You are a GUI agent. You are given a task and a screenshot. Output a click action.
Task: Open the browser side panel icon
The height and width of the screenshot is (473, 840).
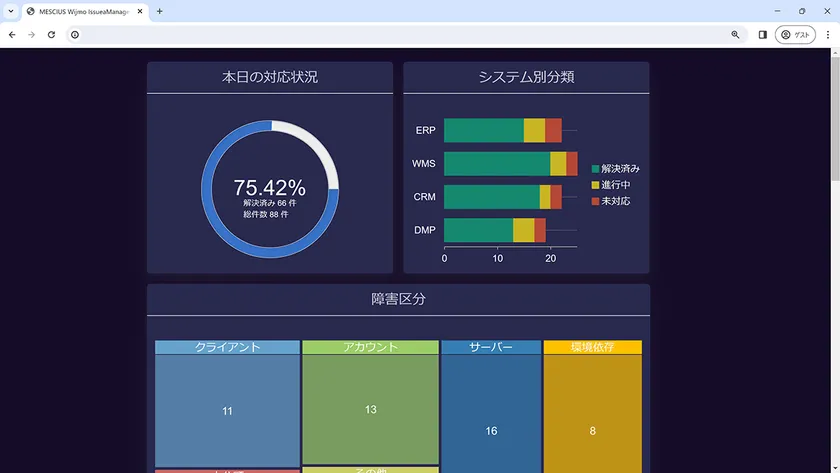click(x=763, y=35)
